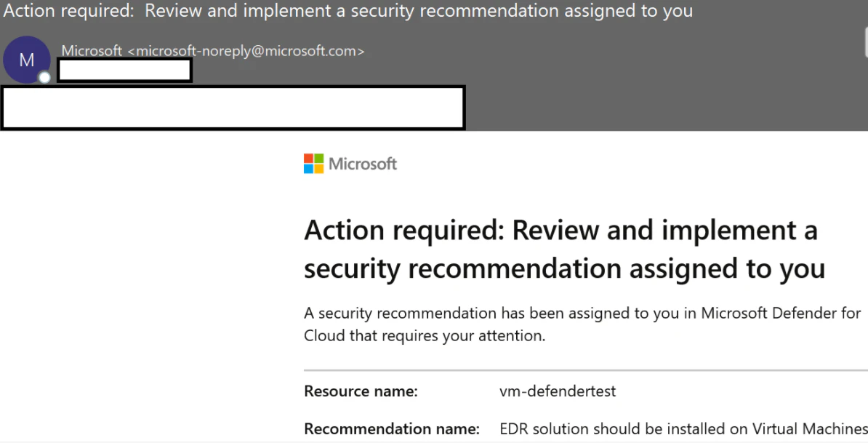Click the microsoft-noreply@microsoft.com email address
This screenshot has height=443, width=868.
[246, 51]
